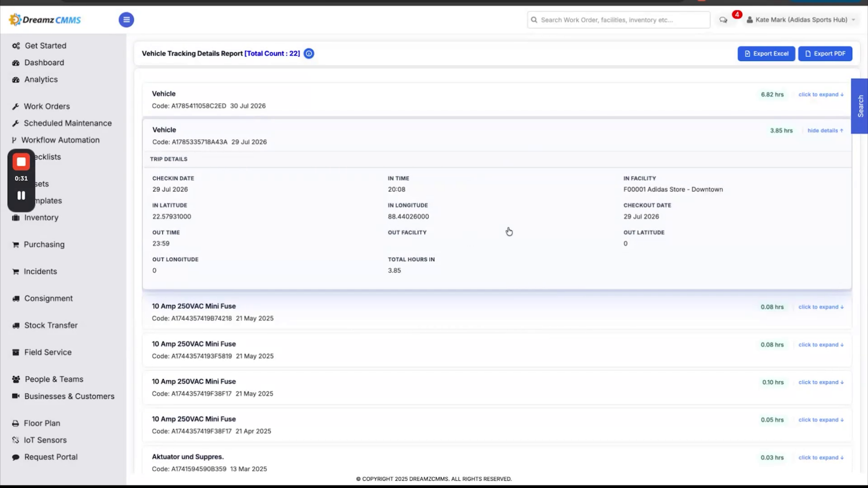
Task: Click the Total Count : 22 label
Action: [272, 53]
